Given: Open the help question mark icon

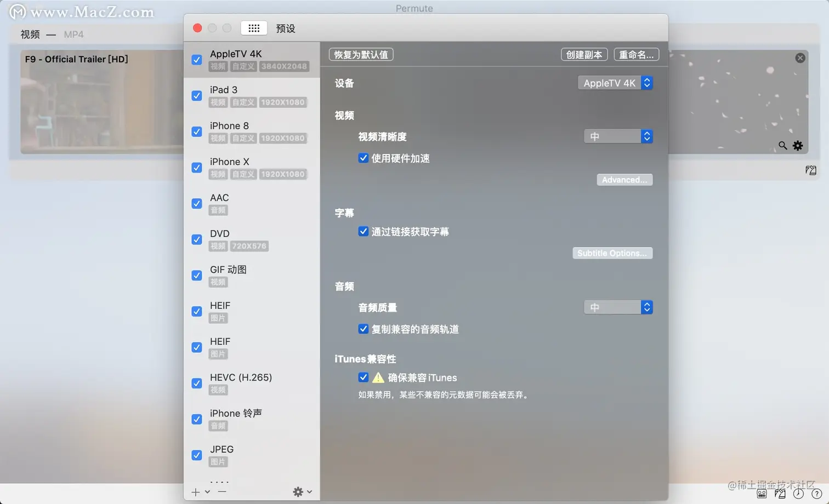Looking at the screenshot, I should 816,494.
